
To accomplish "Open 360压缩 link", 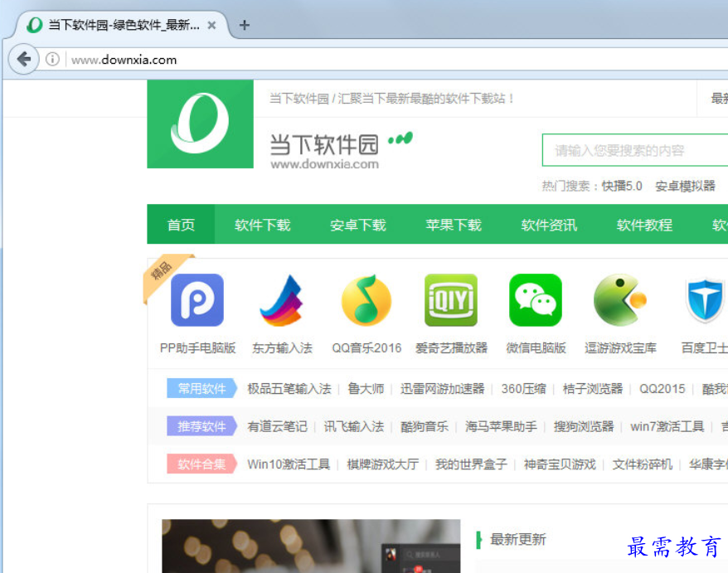I will click(523, 389).
